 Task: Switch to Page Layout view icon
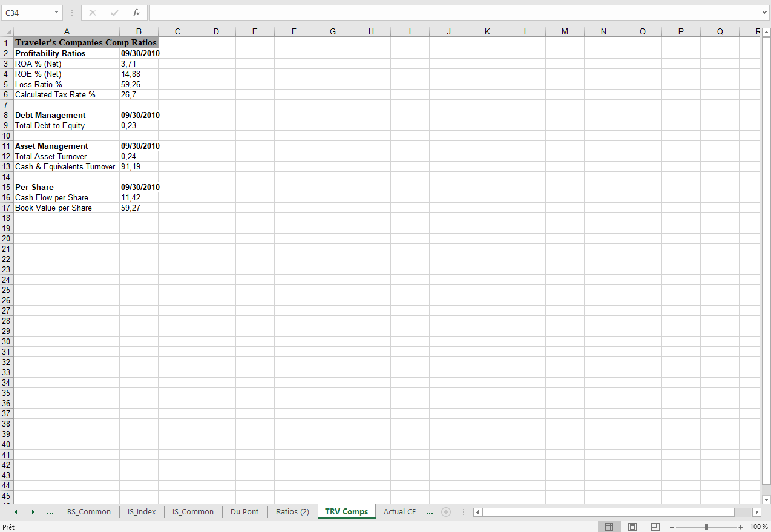coord(632,527)
